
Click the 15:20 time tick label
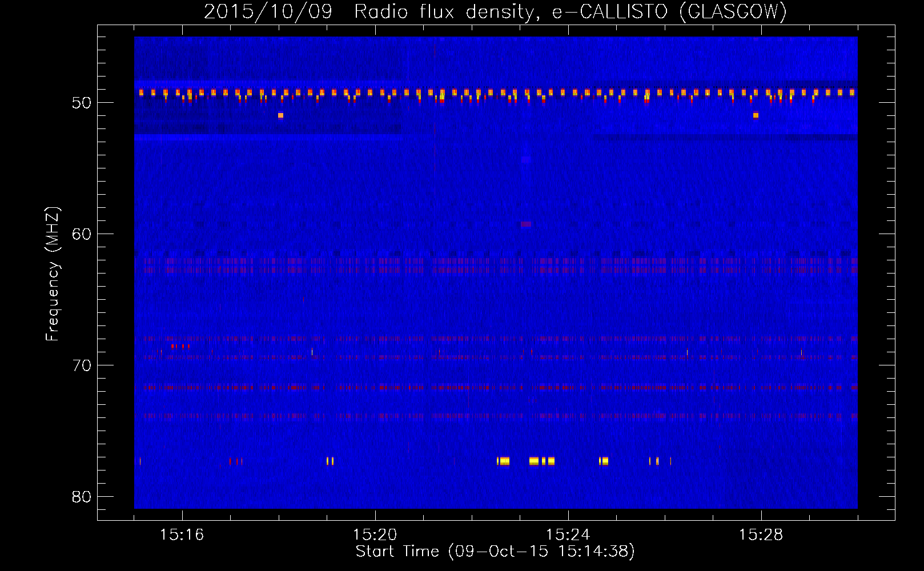tap(375, 535)
